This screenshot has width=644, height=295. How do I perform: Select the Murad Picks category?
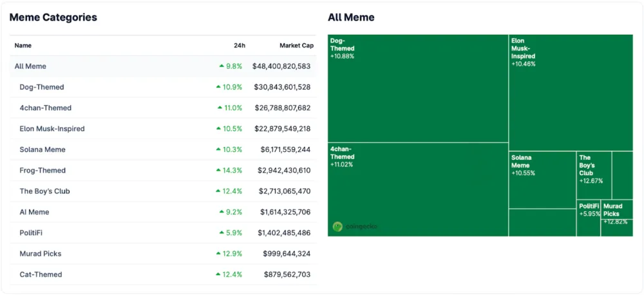(40, 254)
